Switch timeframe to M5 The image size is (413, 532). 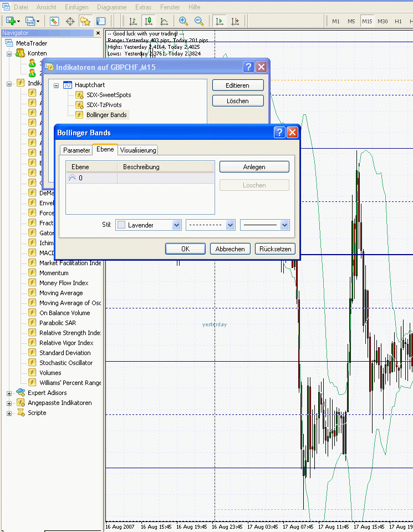tap(351, 21)
